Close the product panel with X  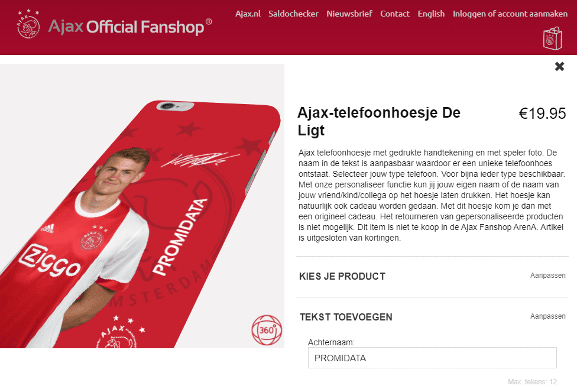(x=559, y=66)
